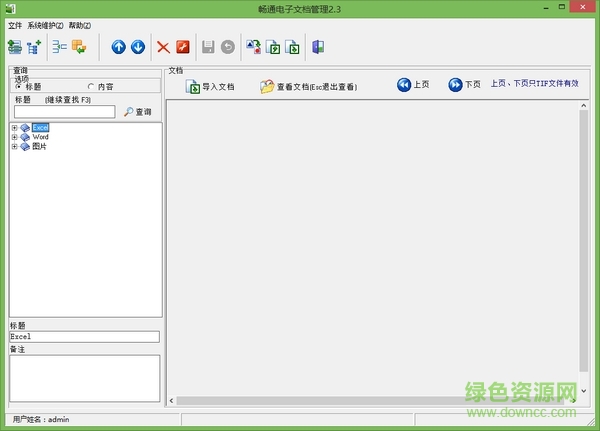
Task: Expand the 图片 tree node
Action: pyautogui.click(x=14, y=147)
